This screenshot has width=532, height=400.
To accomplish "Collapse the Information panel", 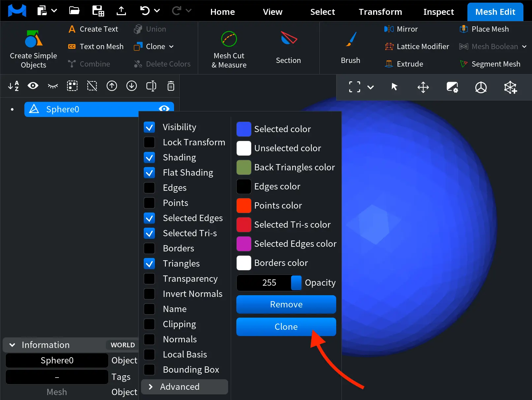I will 12,345.
